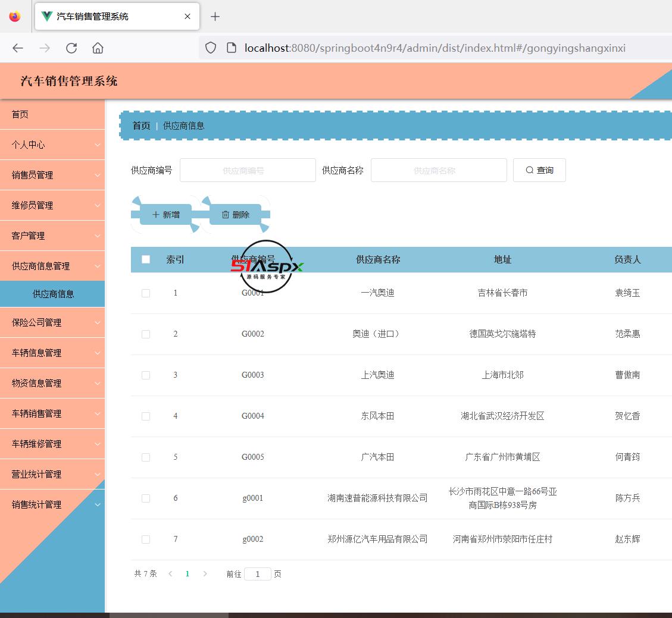Go to the previous page arrow in pagination
This screenshot has width=672, height=618.
(x=171, y=573)
